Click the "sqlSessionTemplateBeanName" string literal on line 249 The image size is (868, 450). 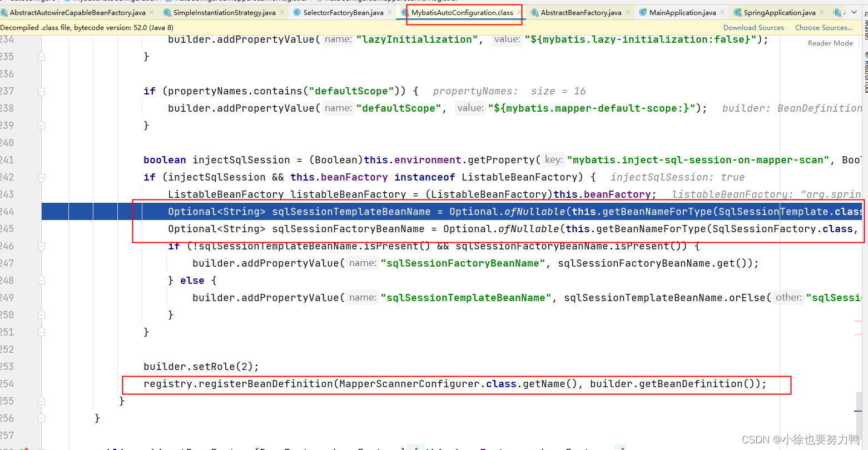point(466,298)
